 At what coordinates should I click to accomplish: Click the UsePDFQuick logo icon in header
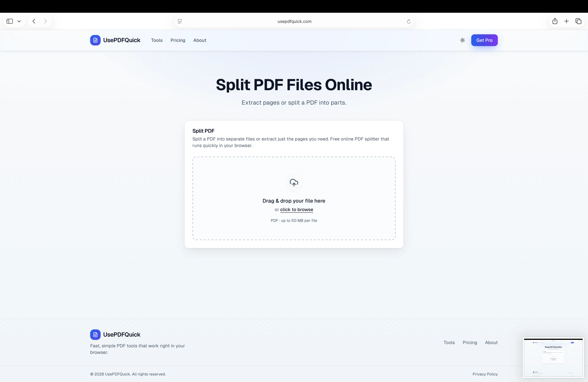(x=95, y=40)
